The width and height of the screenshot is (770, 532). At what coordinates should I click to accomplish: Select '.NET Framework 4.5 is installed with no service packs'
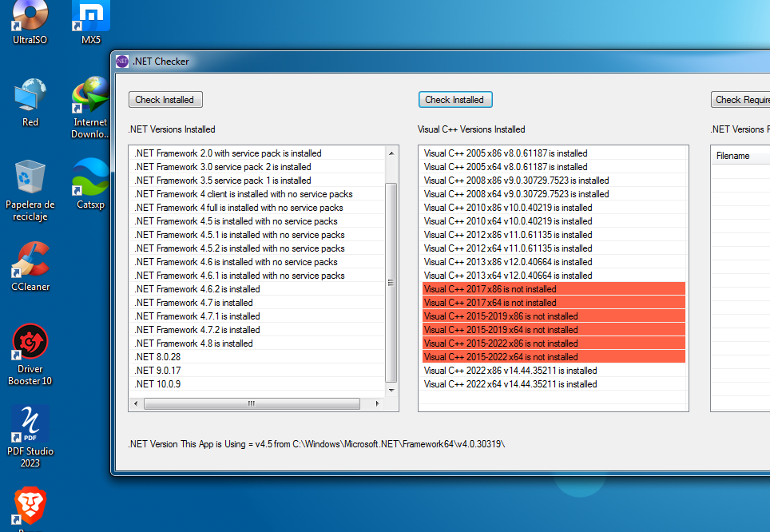(x=257, y=221)
